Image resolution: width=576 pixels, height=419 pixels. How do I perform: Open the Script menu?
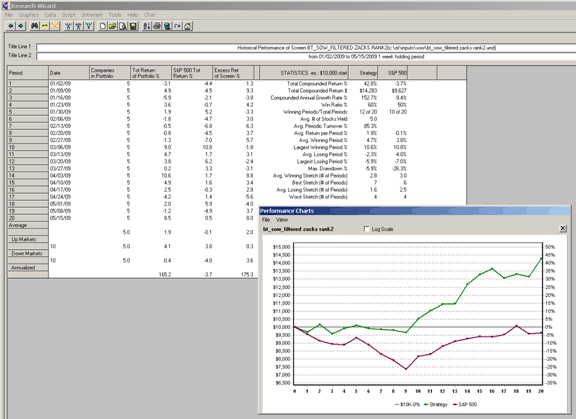point(69,15)
